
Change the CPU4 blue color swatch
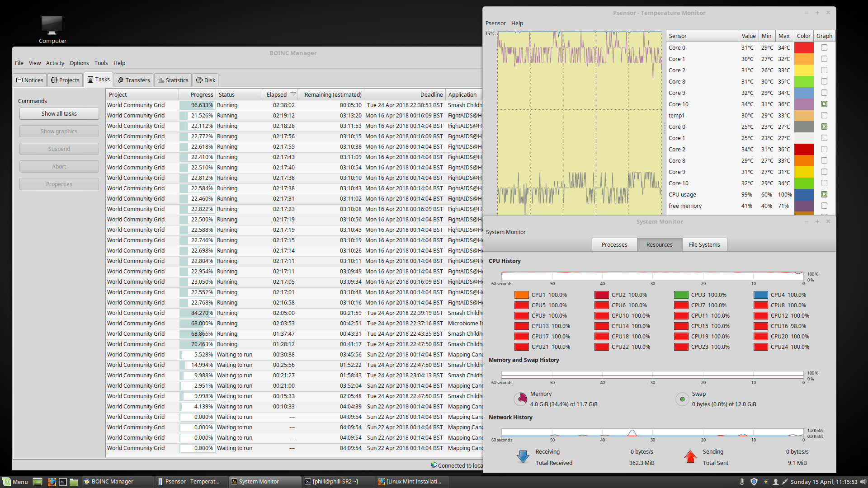(x=761, y=295)
